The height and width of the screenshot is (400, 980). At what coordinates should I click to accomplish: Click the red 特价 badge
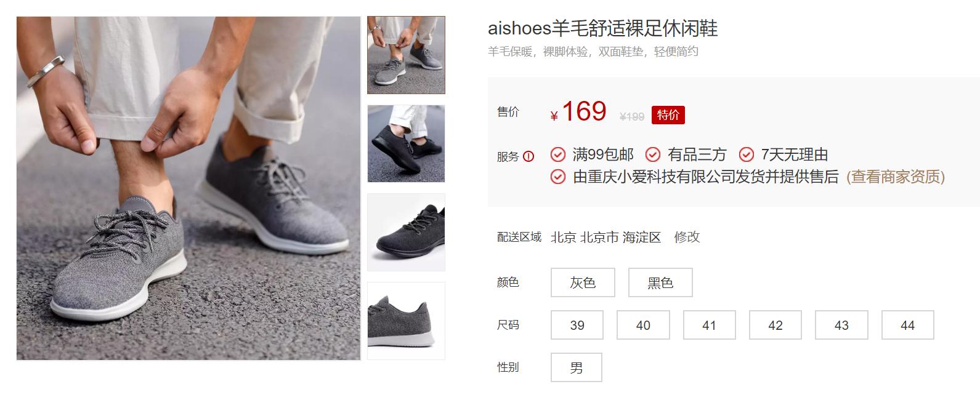pos(668,115)
